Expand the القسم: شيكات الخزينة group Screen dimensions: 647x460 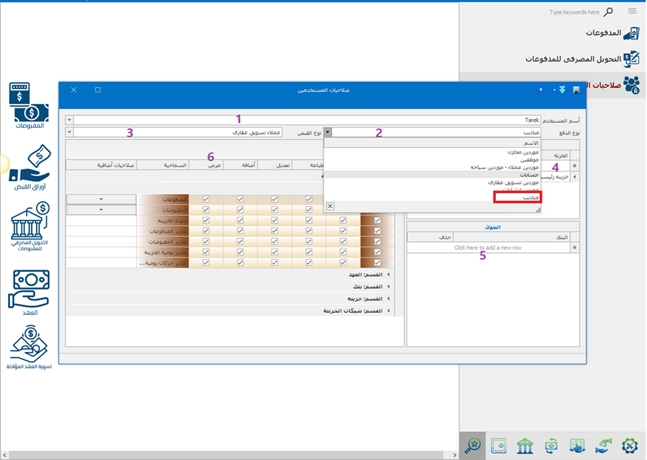(x=390, y=311)
